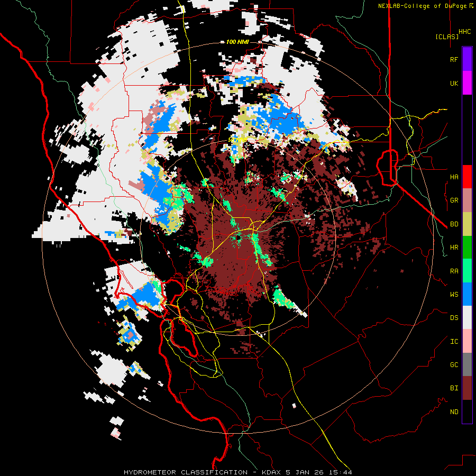Click the DS white legend swatch
The width and height of the screenshot is (476, 476).
[x=467, y=317]
